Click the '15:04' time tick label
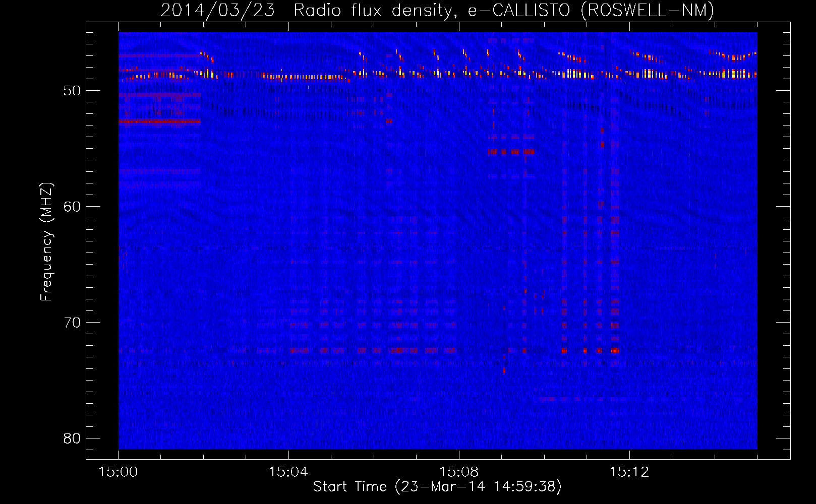 tap(288, 472)
